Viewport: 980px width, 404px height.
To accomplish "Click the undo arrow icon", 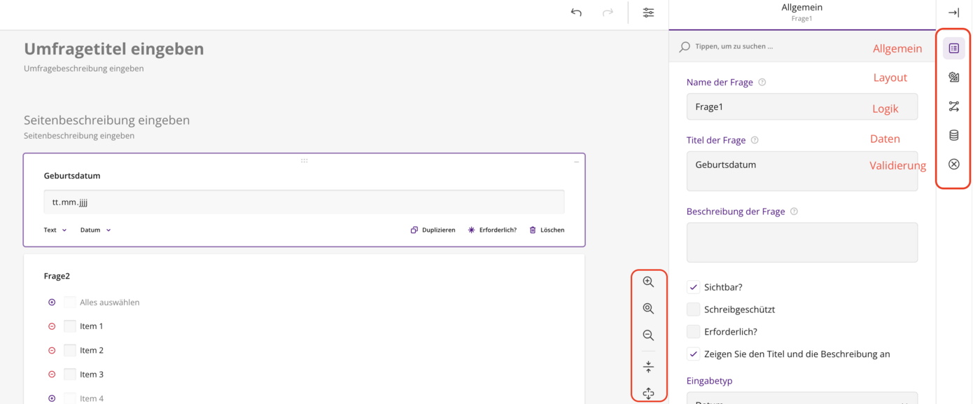I will coord(576,13).
